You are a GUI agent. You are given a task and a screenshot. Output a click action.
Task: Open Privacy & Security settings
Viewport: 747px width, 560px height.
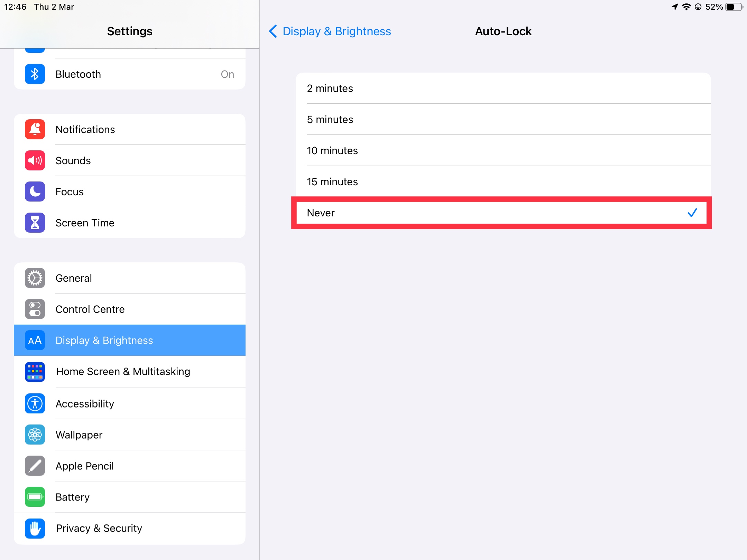(x=130, y=528)
